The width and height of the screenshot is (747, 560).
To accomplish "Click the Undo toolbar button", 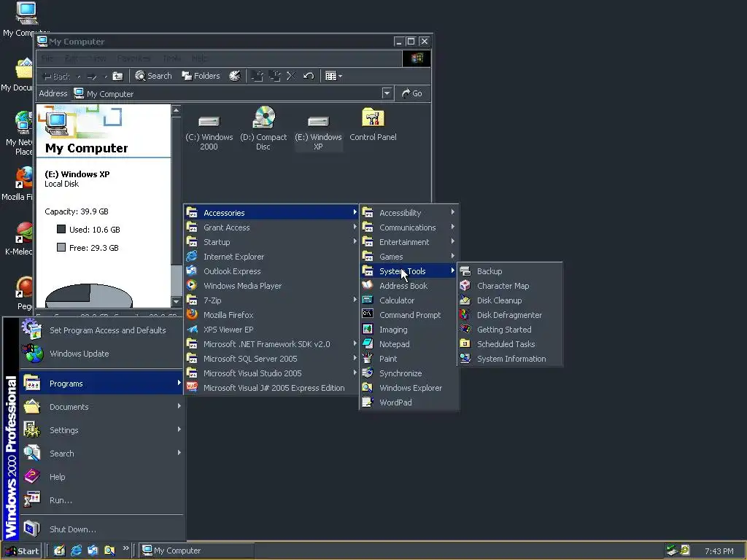I will 309,76.
